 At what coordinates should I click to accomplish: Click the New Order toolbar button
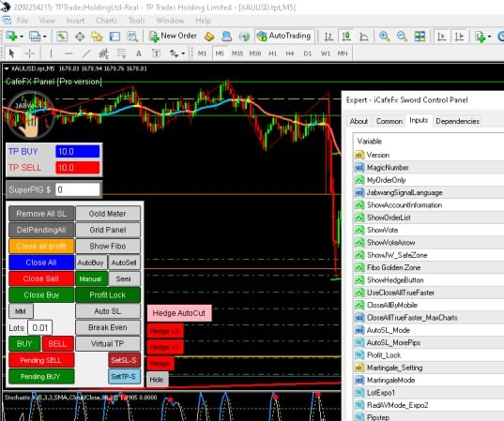173,36
